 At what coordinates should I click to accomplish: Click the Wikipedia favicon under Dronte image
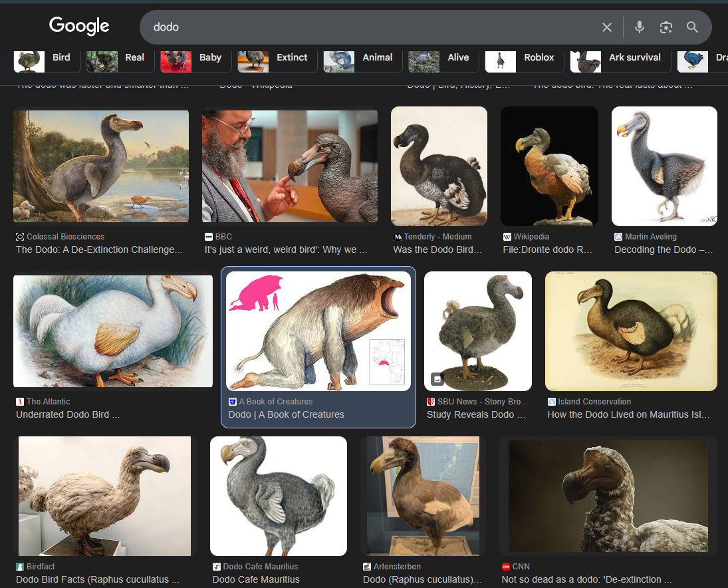pyautogui.click(x=507, y=237)
